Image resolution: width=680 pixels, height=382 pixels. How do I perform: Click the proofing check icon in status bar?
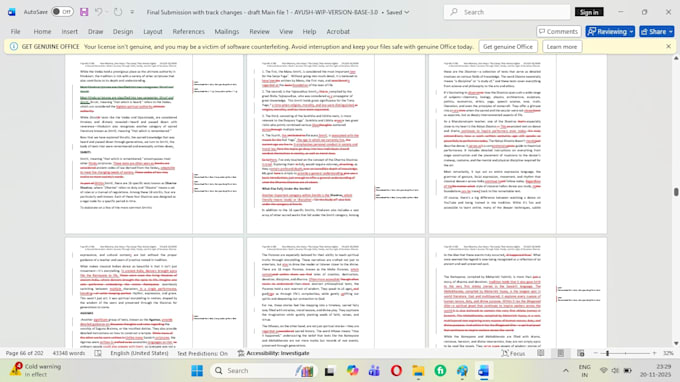[x=98, y=353]
